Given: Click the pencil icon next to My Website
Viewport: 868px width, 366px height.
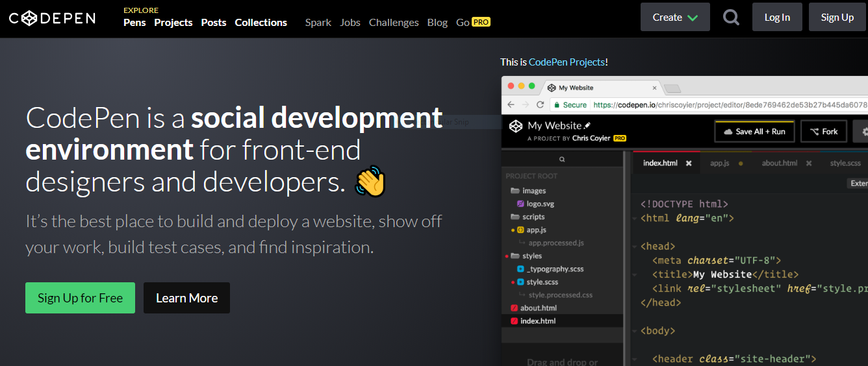Looking at the screenshot, I should click(587, 125).
